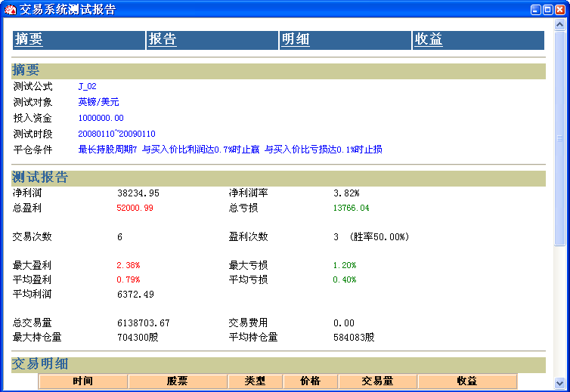The height and width of the screenshot is (392, 570).
Task: Close the 交易系统测试报告 window
Action: coord(560,10)
